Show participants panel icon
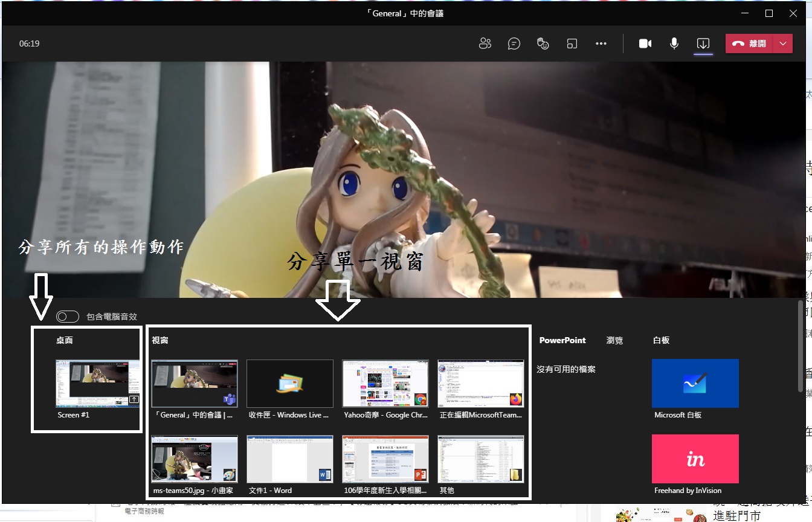Viewport: 812px width, 522px height. click(485, 43)
